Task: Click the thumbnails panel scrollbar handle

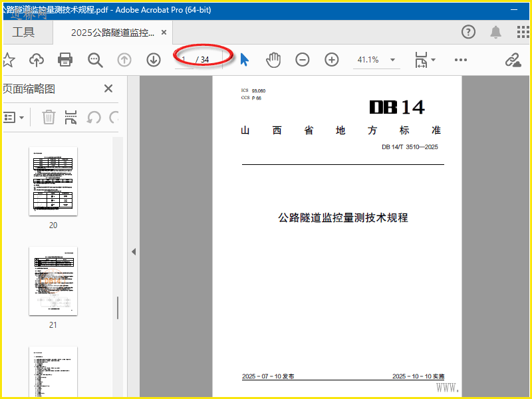Action: pyautogui.click(x=118, y=308)
